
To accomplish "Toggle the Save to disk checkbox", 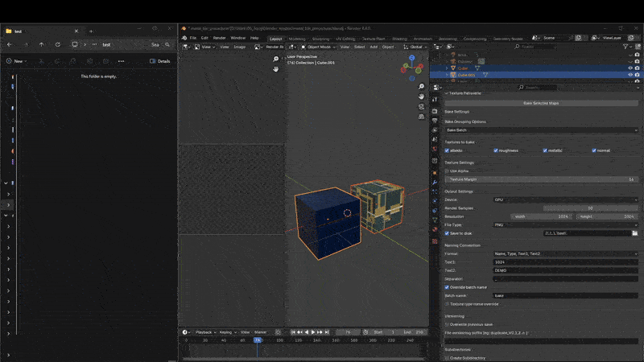I will [447, 233].
